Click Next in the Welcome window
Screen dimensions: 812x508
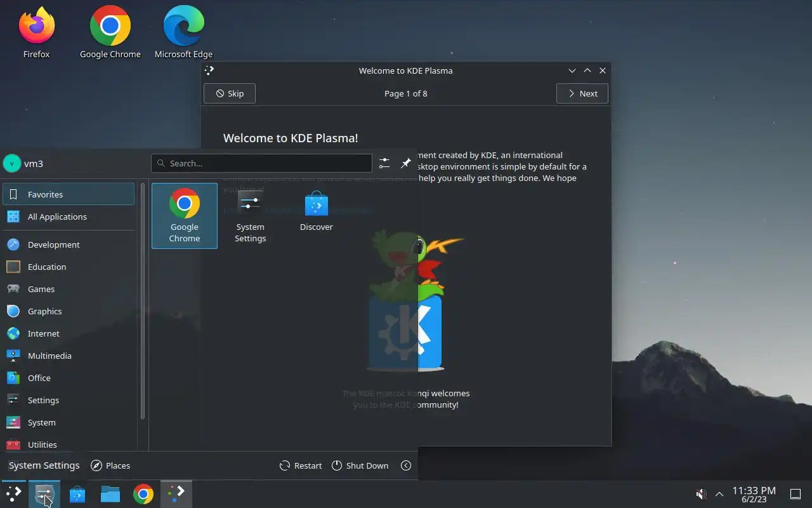tap(582, 93)
